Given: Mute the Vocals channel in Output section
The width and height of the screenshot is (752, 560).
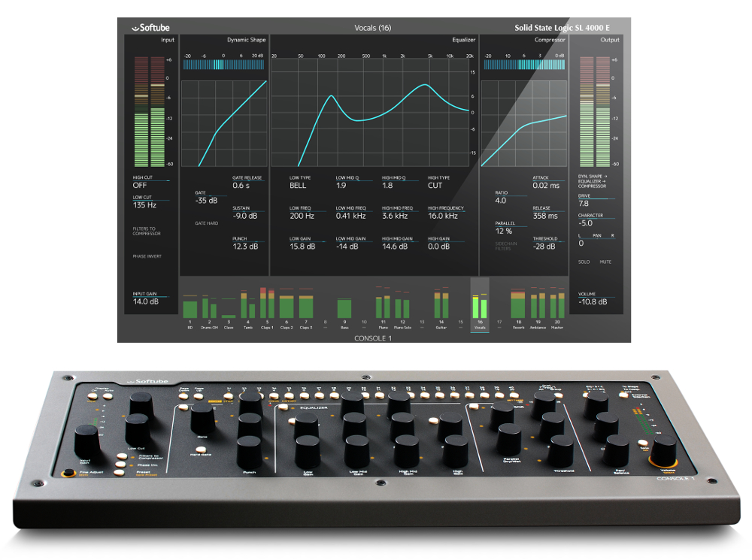Looking at the screenshot, I should [x=605, y=262].
